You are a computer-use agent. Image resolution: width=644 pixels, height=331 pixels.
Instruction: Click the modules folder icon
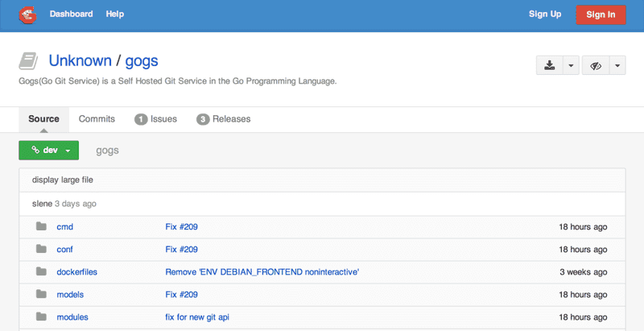tap(41, 317)
